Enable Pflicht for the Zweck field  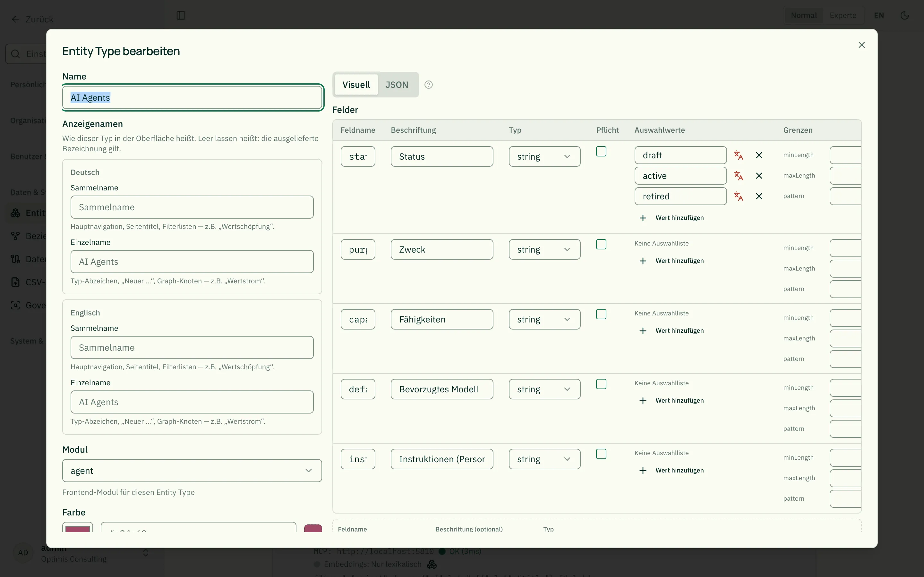pos(601,244)
